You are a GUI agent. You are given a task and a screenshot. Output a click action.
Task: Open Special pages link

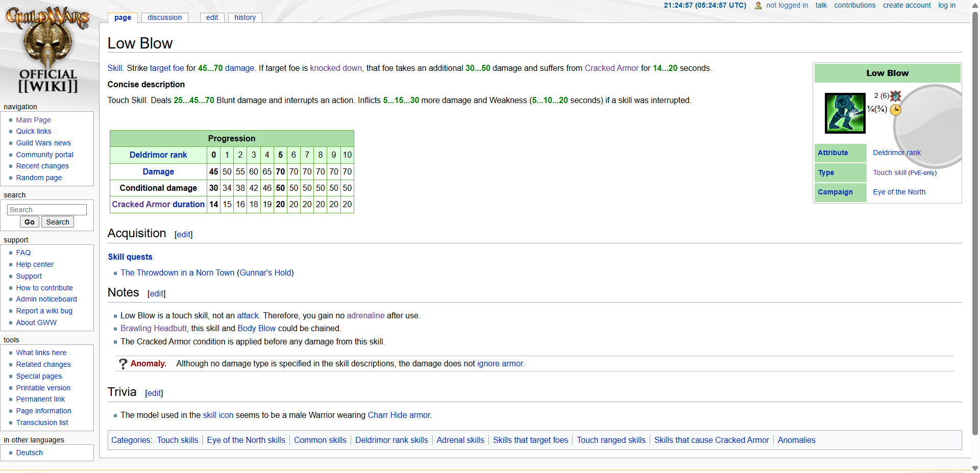pyautogui.click(x=39, y=376)
